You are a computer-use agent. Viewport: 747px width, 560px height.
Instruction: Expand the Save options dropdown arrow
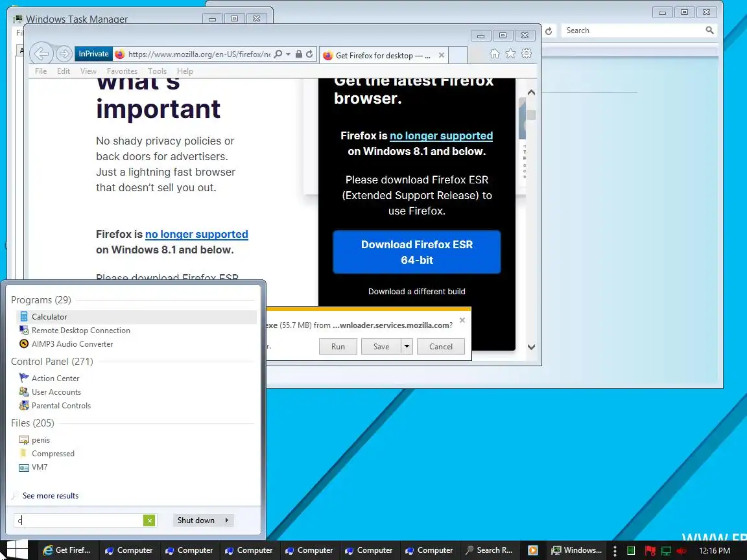pyautogui.click(x=407, y=347)
